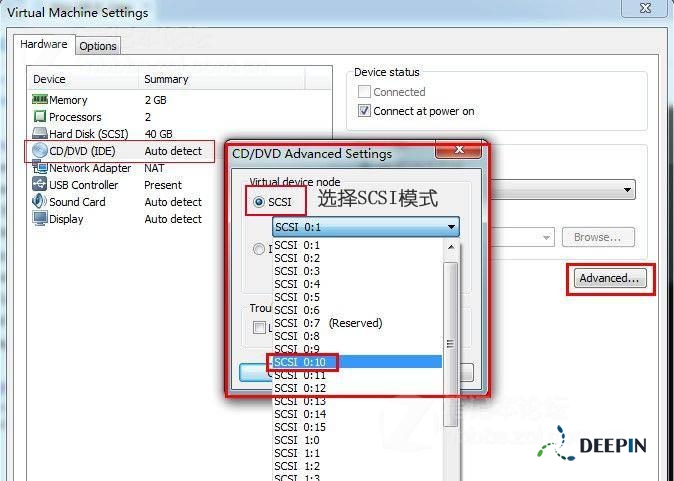Click the CD/DVD (IDE) disc icon
674x481 pixels.
coord(40,151)
